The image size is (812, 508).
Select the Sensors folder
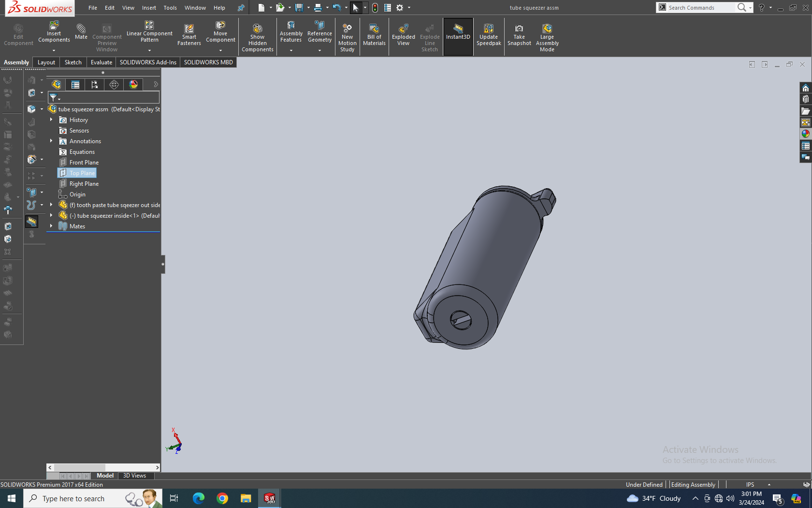click(x=79, y=131)
